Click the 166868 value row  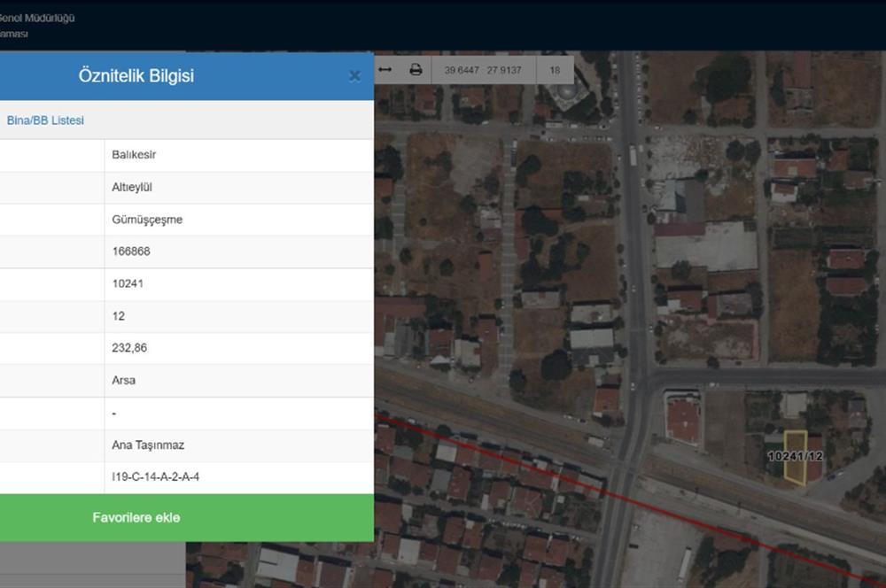[x=131, y=251]
